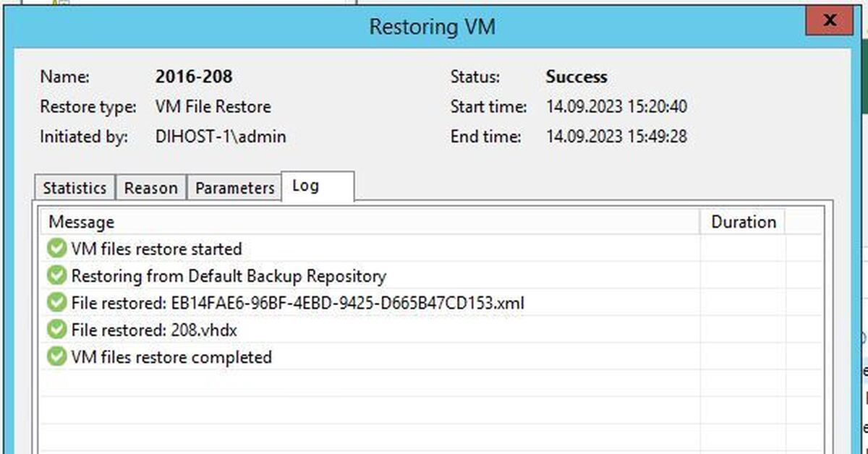
Task: Click the VM name 2016-208
Action: click(193, 77)
